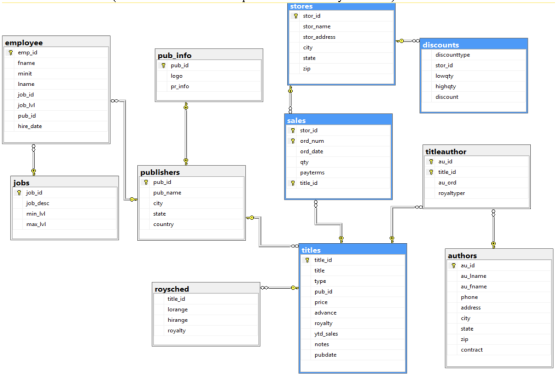Select the key icon next to job_id in jobs
This screenshot has width=560, height=376.
(19, 192)
